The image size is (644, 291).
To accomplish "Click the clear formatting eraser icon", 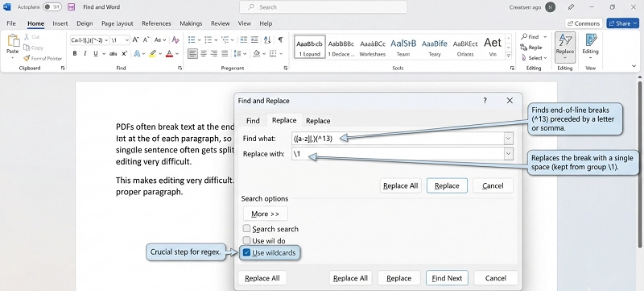I will pyautogui.click(x=175, y=39).
